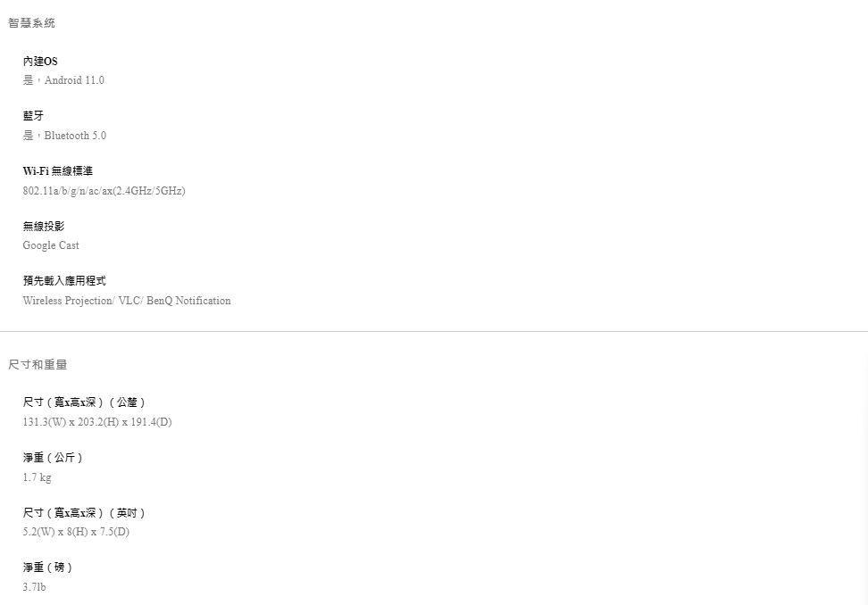Click the 智慧系統 section heading
The height and width of the screenshot is (605, 868).
31,23
